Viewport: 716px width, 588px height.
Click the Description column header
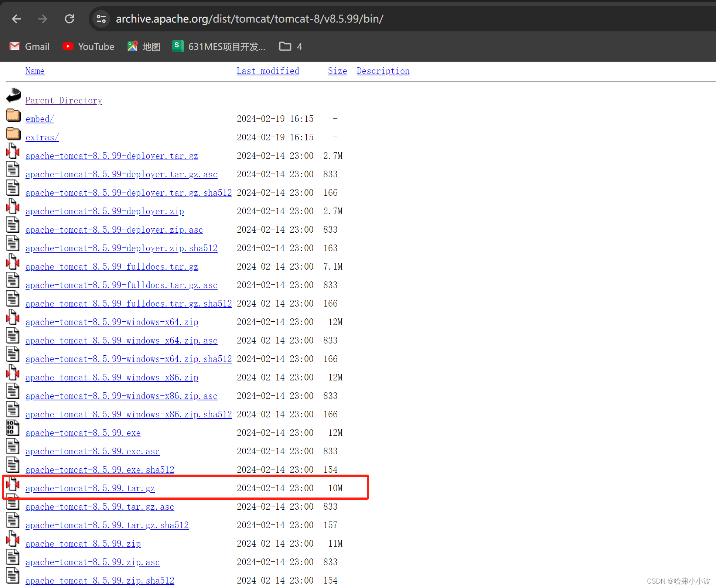(383, 71)
